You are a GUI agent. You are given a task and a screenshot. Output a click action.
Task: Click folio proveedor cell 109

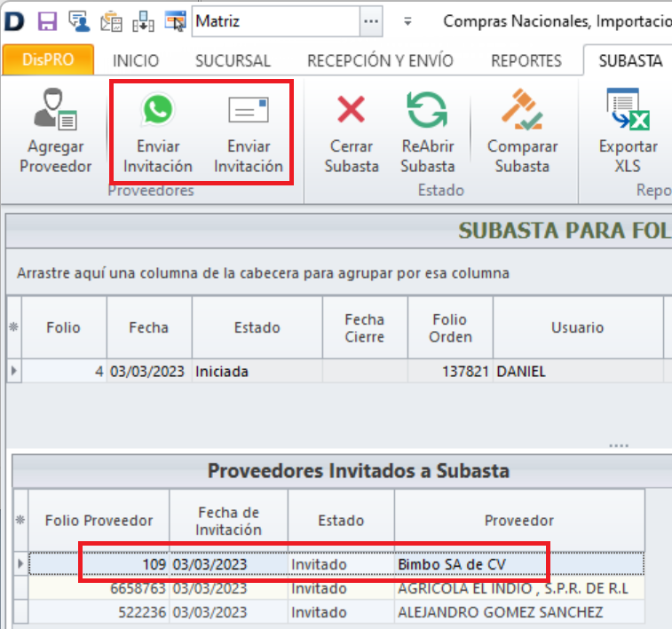tap(99, 564)
